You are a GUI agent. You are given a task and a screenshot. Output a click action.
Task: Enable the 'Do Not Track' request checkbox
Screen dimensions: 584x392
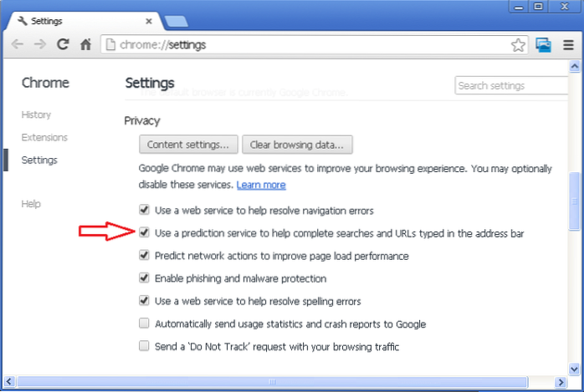coord(145,346)
